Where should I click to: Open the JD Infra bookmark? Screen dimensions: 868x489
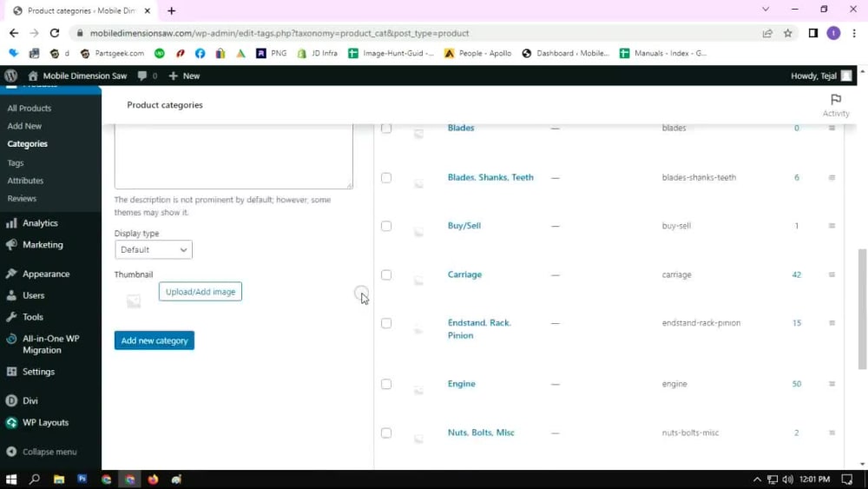[318, 53]
